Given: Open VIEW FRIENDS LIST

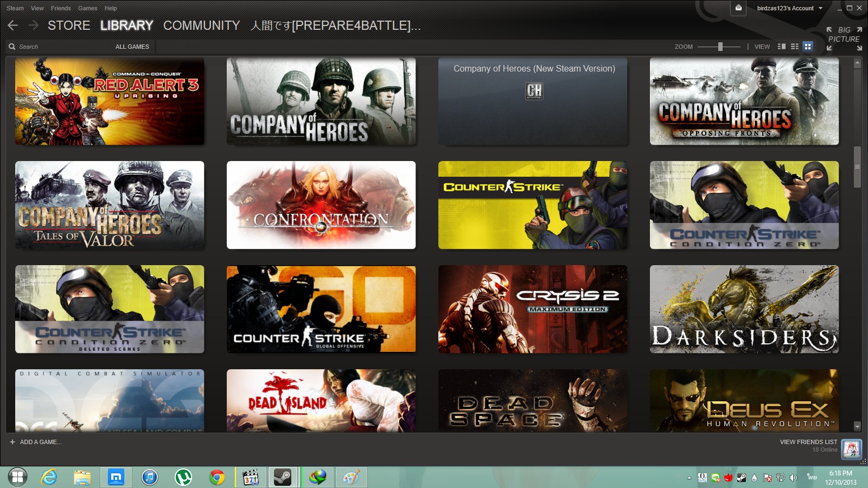Looking at the screenshot, I should point(808,442).
